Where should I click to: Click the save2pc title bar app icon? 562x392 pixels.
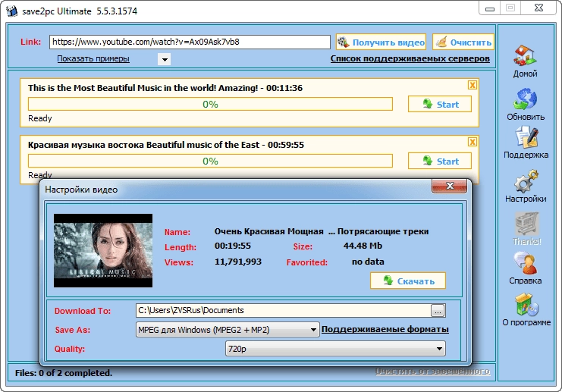tap(12, 11)
